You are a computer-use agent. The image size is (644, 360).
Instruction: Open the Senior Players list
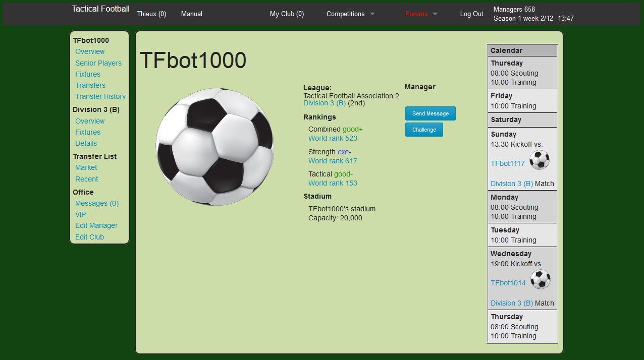point(98,63)
